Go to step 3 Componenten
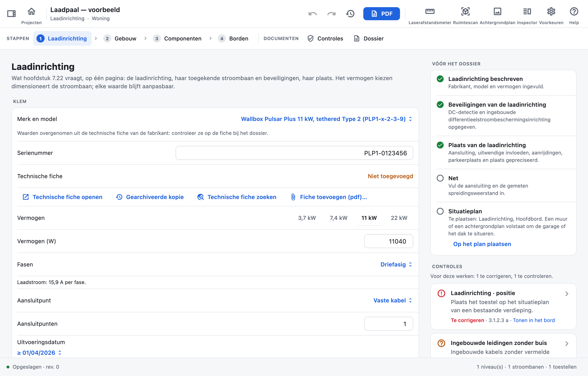The width and height of the screenshot is (588, 376). point(177,38)
